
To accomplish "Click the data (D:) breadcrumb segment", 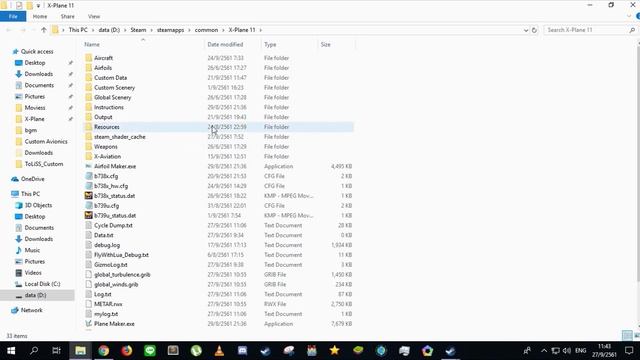I will tap(109, 30).
